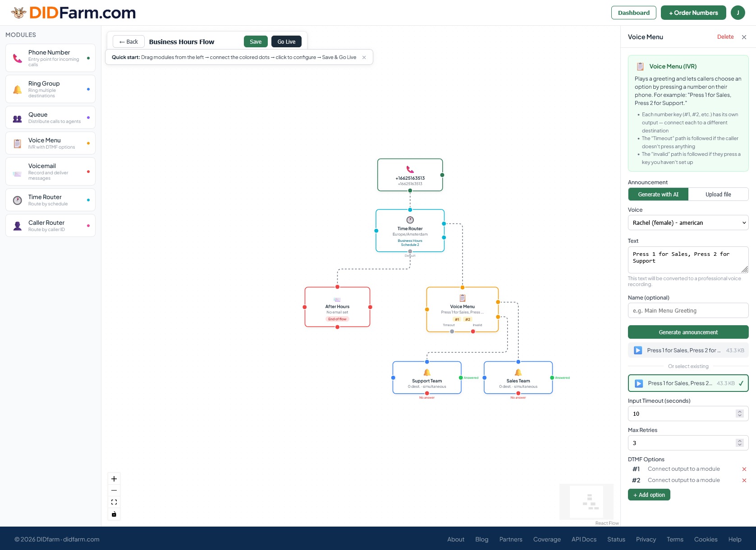
Task: Open the Voice dropdown showing Rachel
Action: click(688, 223)
